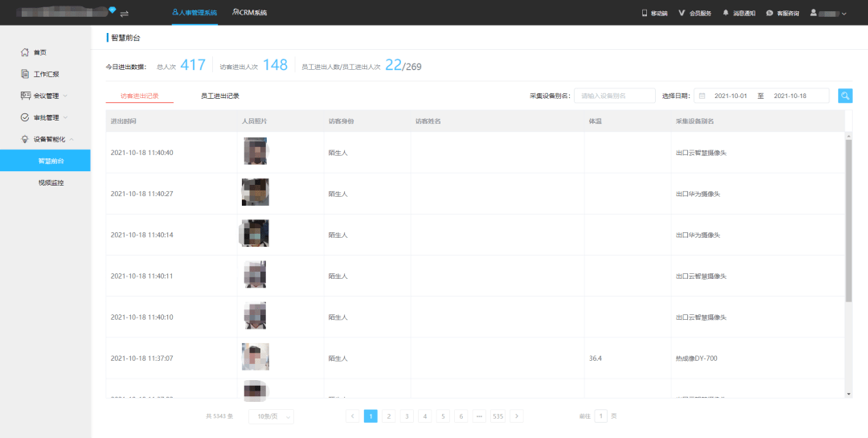Click the table vertical scrollbar thumb
Viewport: 868px width, 438px height.
pyautogui.click(x=849, y=220)
